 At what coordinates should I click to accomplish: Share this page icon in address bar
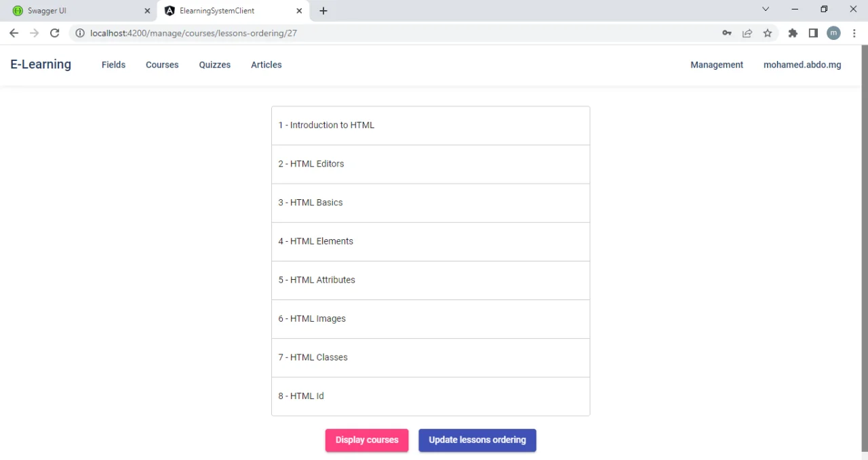(747, 33)
